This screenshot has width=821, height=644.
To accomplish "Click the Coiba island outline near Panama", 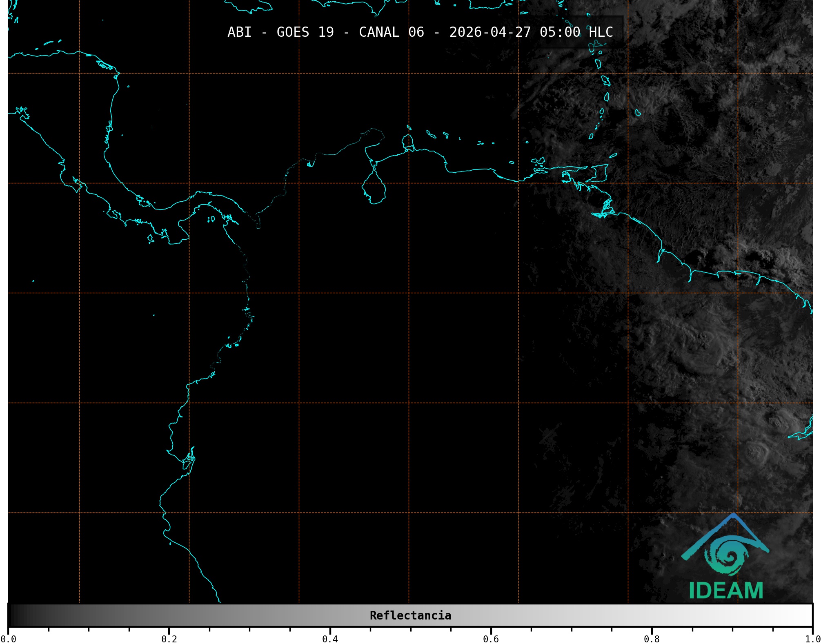I will pos(151,239).
